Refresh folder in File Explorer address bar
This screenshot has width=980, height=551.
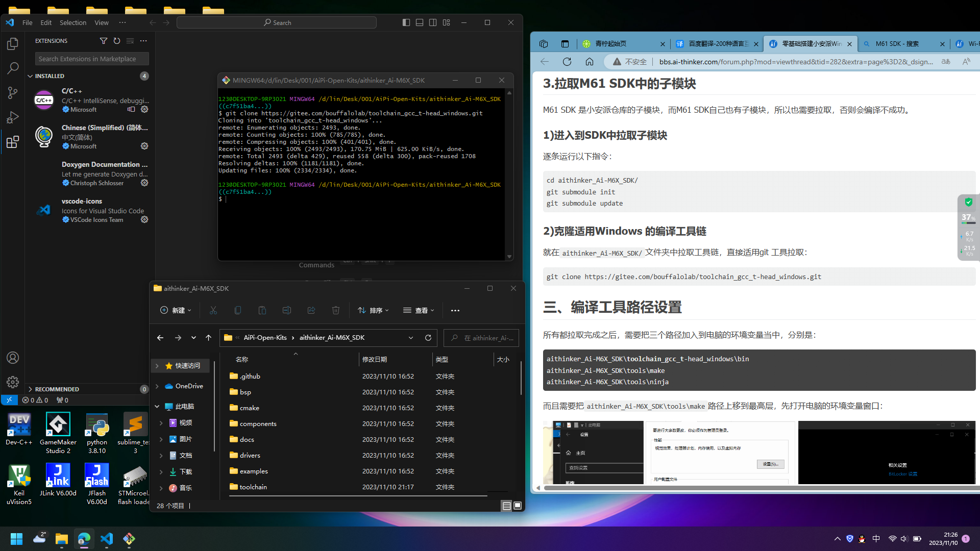[x=428, y=338]
